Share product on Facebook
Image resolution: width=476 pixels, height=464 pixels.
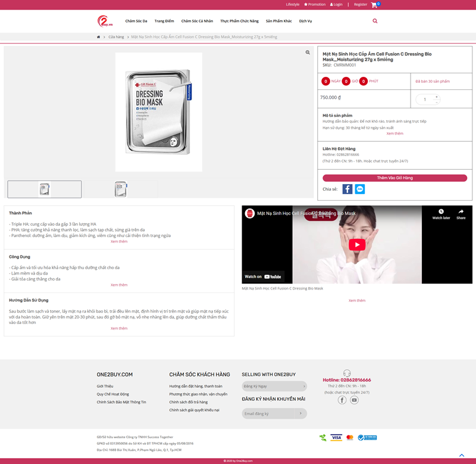347,189
